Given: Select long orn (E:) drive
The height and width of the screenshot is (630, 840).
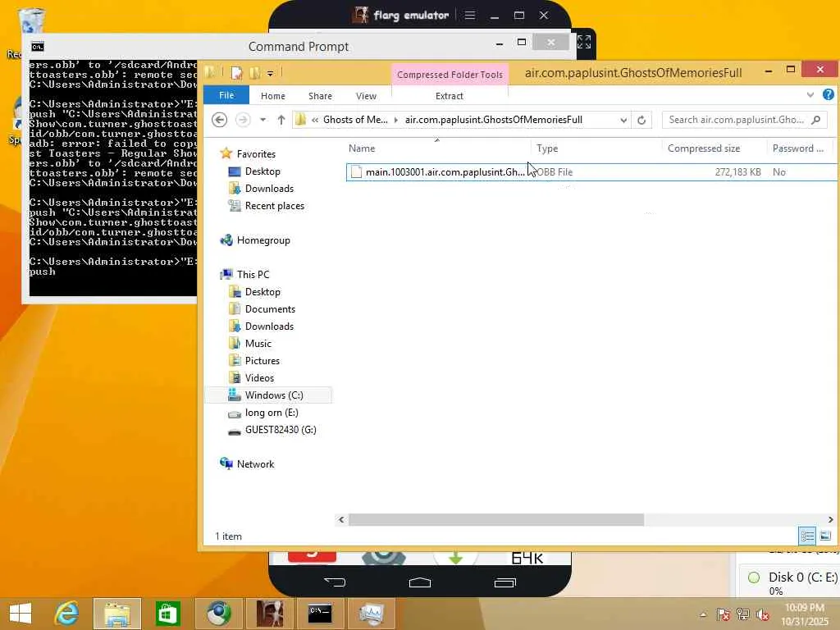Looking at the screenshot, I should 271,413.
